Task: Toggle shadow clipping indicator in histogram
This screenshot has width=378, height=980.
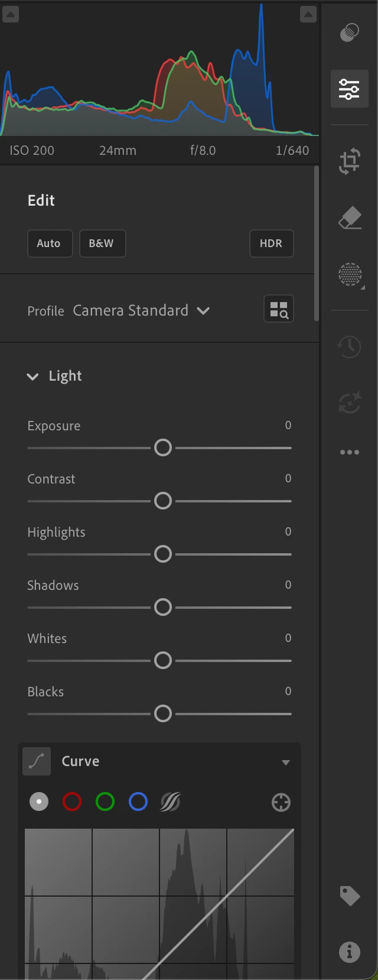Action: coord(11,14)
